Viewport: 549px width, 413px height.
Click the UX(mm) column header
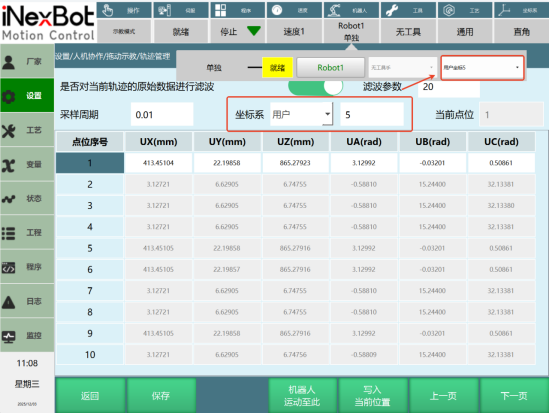158,142
